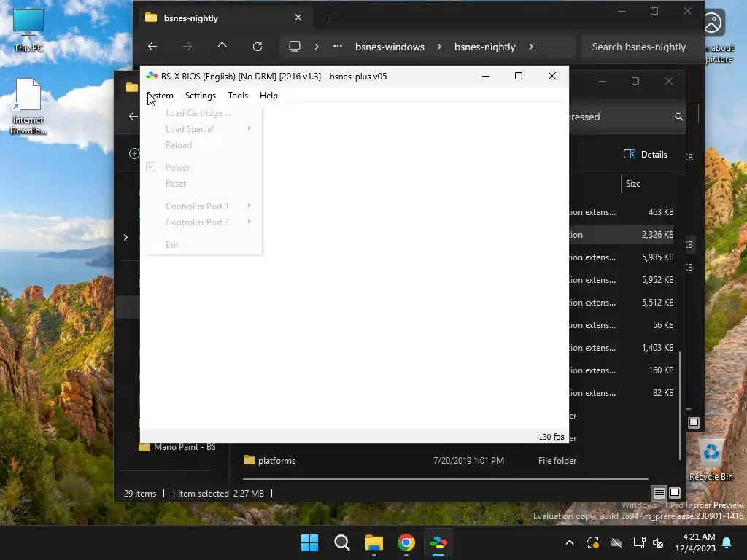
Task: Open the Tools menu in bsnes-plus
Action: [238, 96]
